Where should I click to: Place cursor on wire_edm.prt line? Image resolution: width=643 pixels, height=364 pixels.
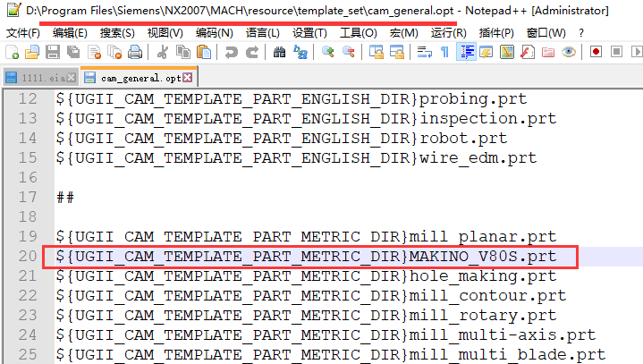[x=296, y=157]
